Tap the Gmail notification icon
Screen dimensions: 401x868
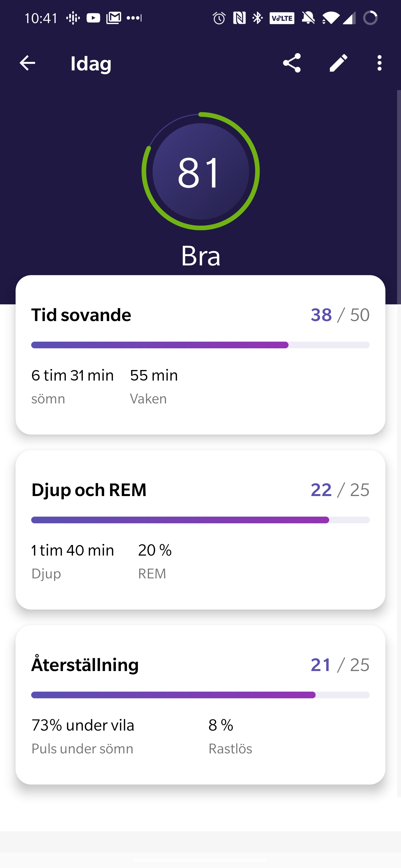click(114, 18)
